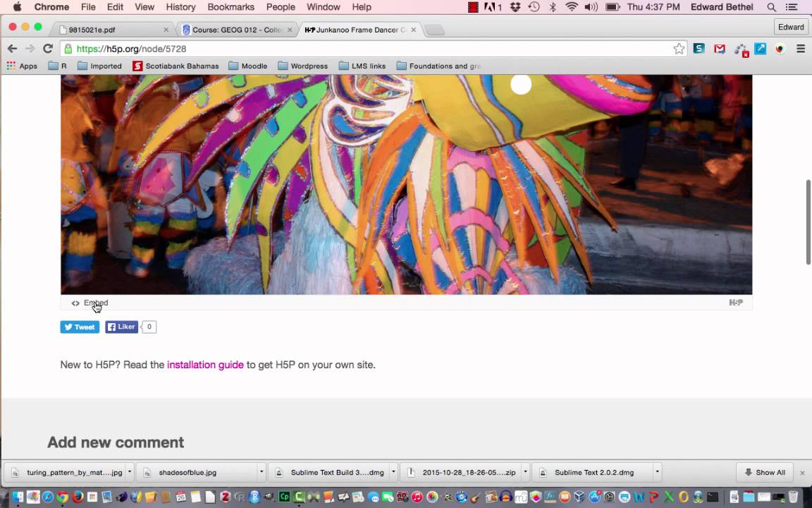Open a new tab
Screen dimensions: 812x508
434,30
